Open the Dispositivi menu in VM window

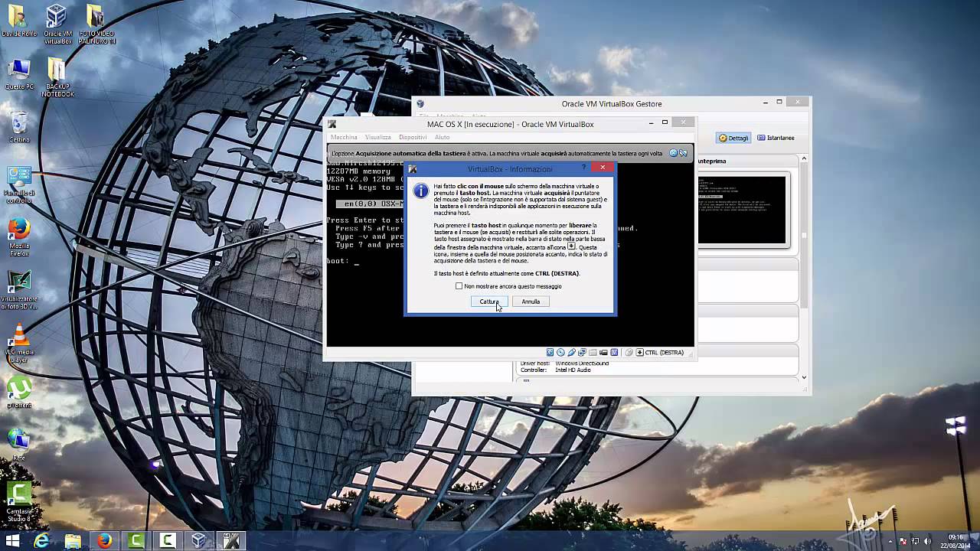pyautogui.click(x=413, y=137)
